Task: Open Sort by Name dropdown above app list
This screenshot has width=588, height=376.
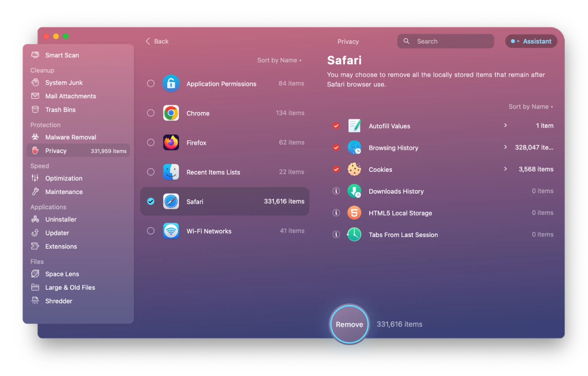Action: coord(279,60)
